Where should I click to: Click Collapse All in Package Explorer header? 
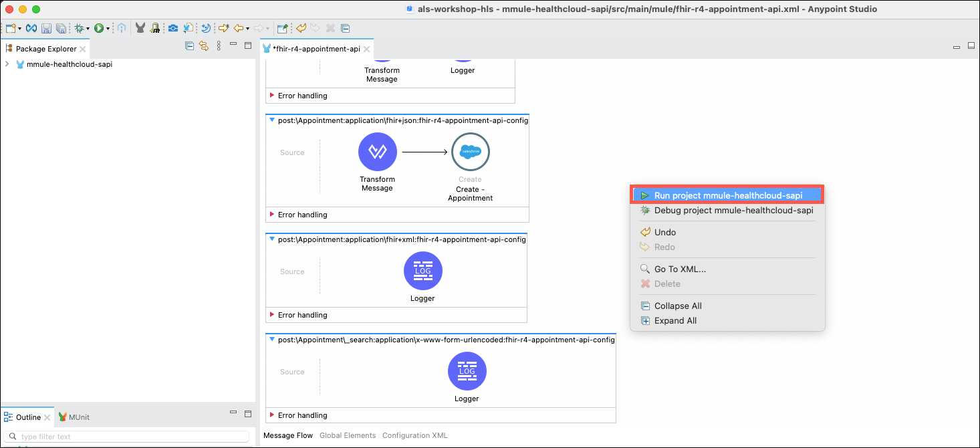(x=189, y=45)
